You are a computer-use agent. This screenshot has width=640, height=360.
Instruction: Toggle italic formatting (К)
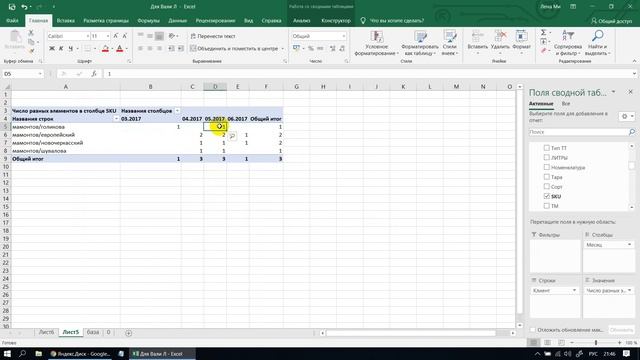(61, 49)
